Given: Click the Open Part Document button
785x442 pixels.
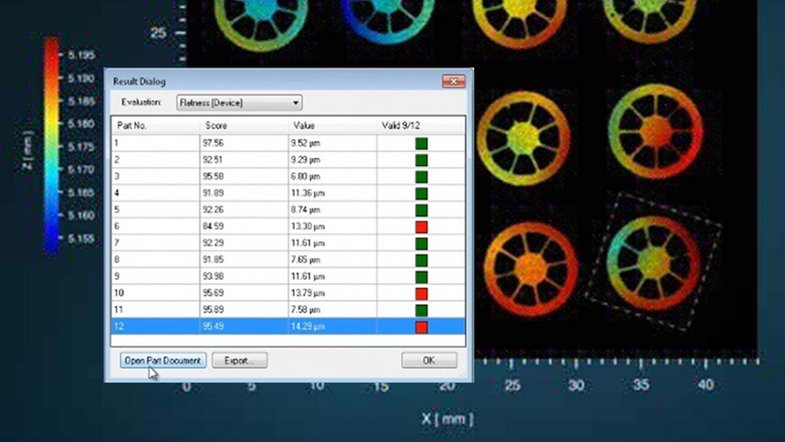Looking at the screenshot, I should coord(162,360).
